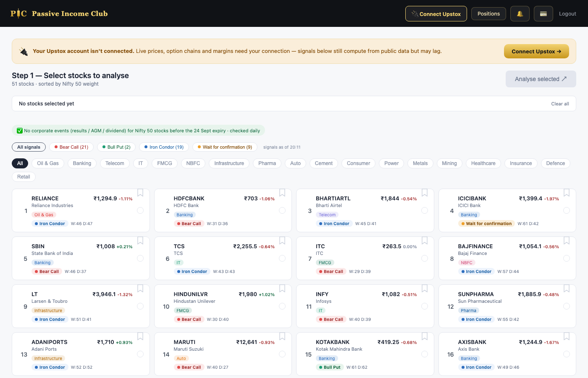
Task: Bookmark the KOTAKBANK stock card
Action: click(x=425, y=336)
